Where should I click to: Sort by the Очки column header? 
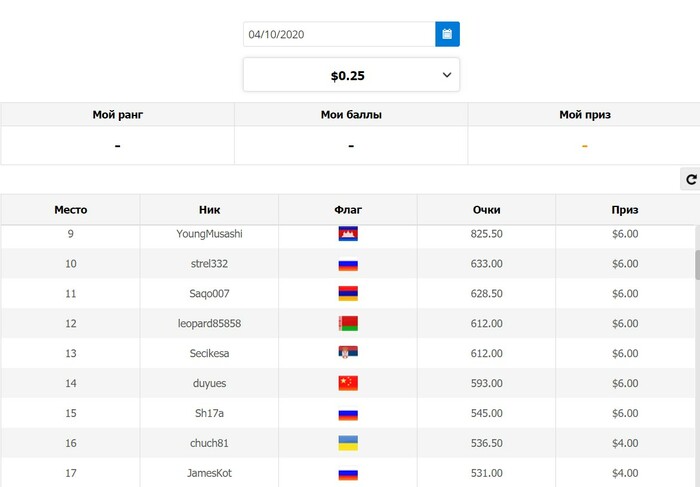486,210
